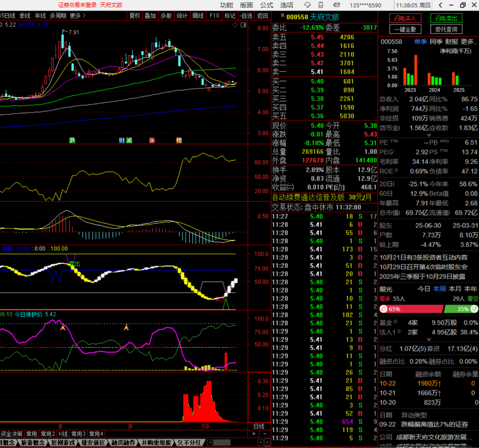This screenshot has height=448, width=479.
Task: Switch to 年线 period
Action: tap(40, 15)
